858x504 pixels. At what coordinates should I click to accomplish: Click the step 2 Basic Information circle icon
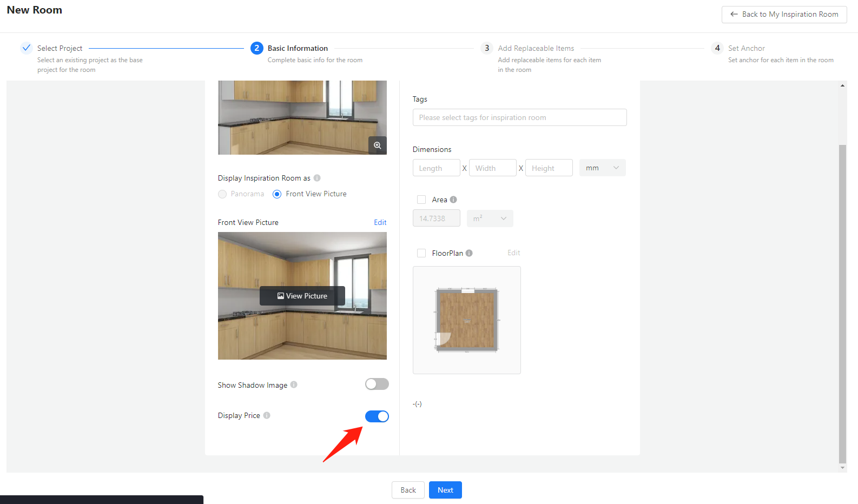pyautogui.click(x=256, y=48)
